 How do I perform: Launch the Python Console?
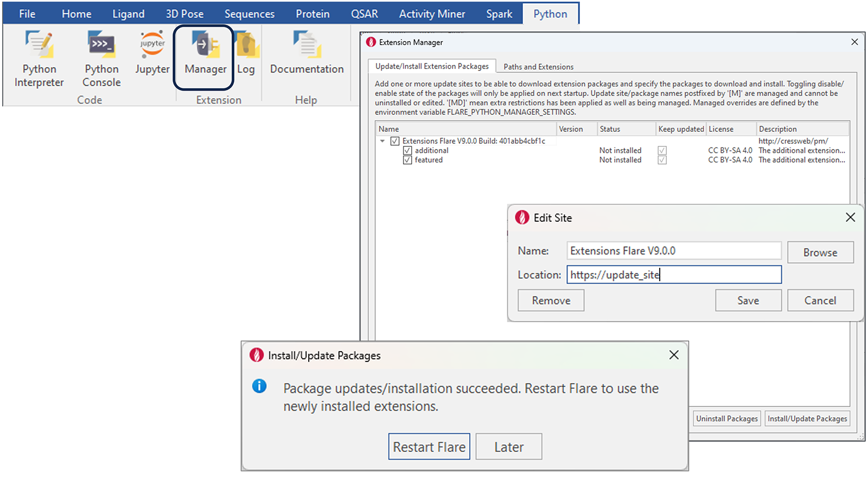tap(101, 59)
